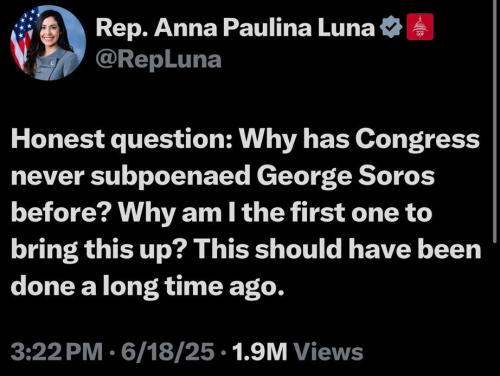Click the name "George Soros" in post text
The height and width of the screenshot is (376, 500).
(x=346, y=177)
